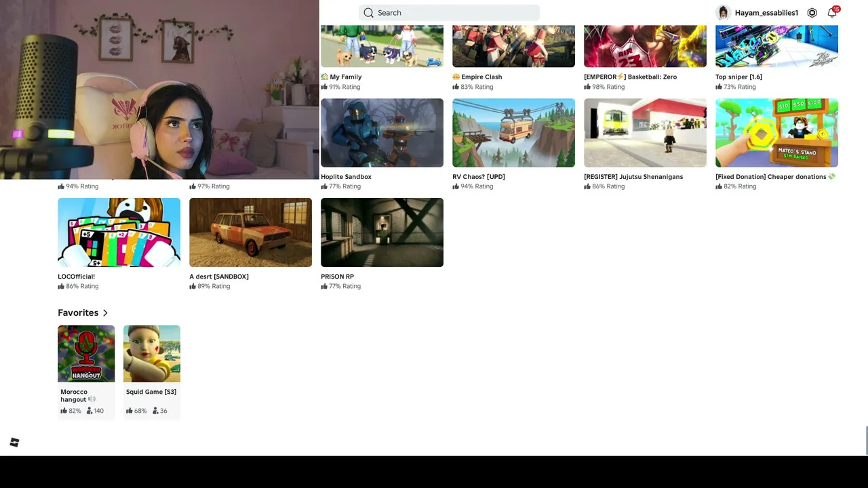The image size is (868, 488).
Task: Click the [REGISTER] Jujutsu Shenanigans title
Action: point(633,177)
